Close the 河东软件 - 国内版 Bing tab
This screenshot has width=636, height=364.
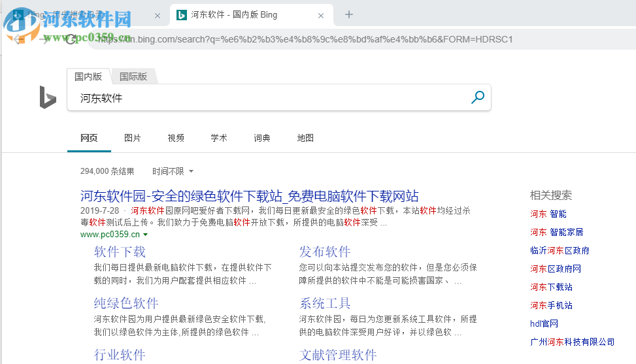click(x=321, y=16)
